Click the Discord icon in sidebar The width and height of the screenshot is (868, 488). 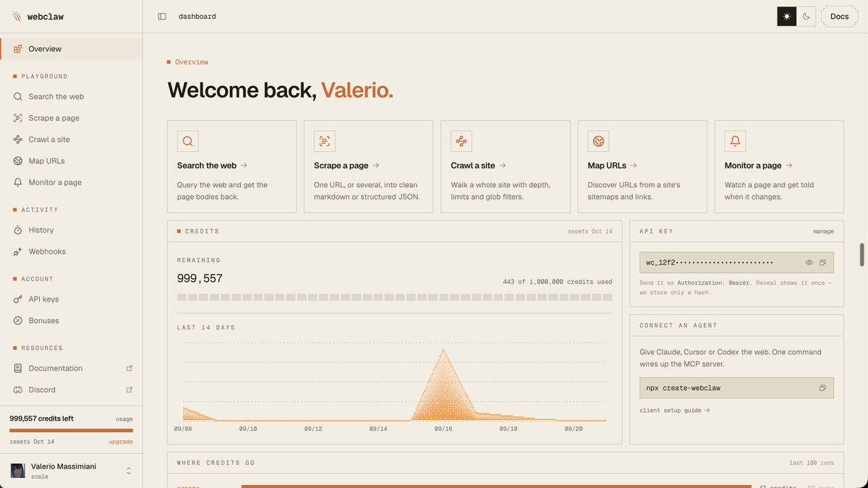point(18,390)
